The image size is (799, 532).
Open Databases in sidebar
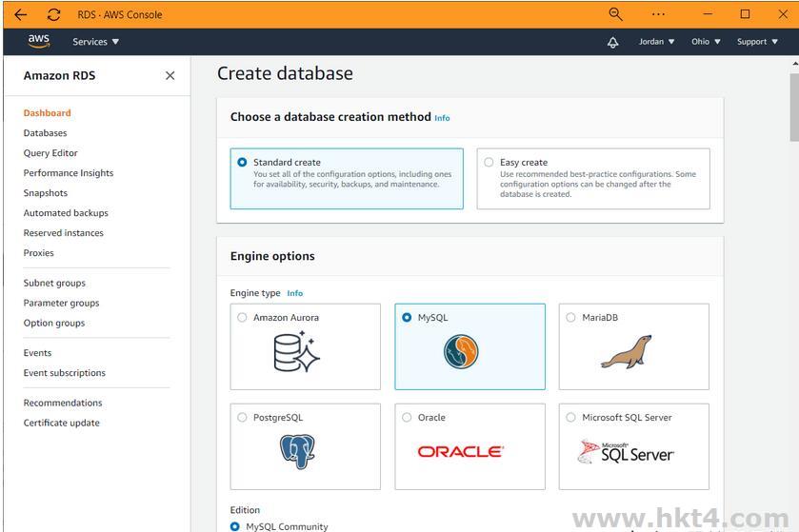[45, 133]
